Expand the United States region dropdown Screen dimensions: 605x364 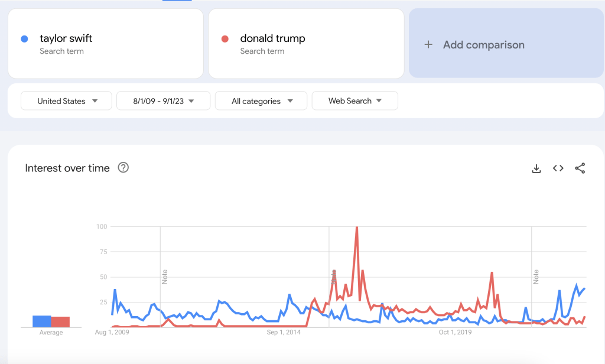tap(67, 101)
